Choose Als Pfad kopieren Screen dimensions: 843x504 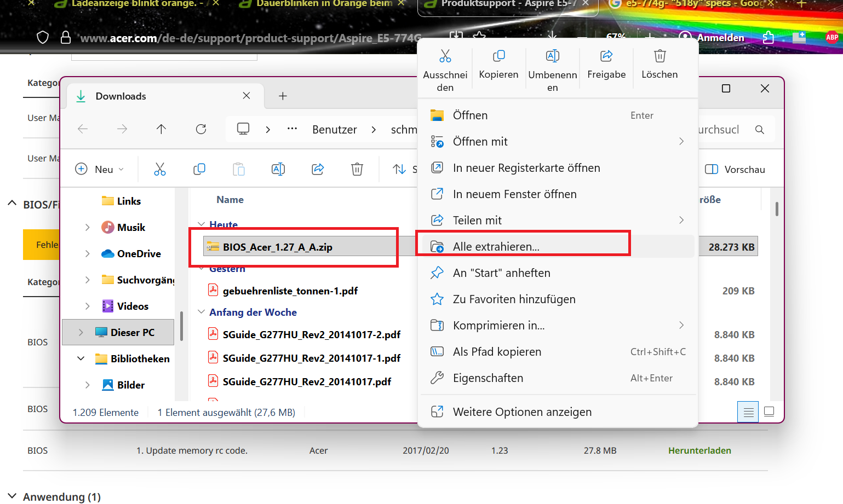pyautogui.click(x=558, y=352)
